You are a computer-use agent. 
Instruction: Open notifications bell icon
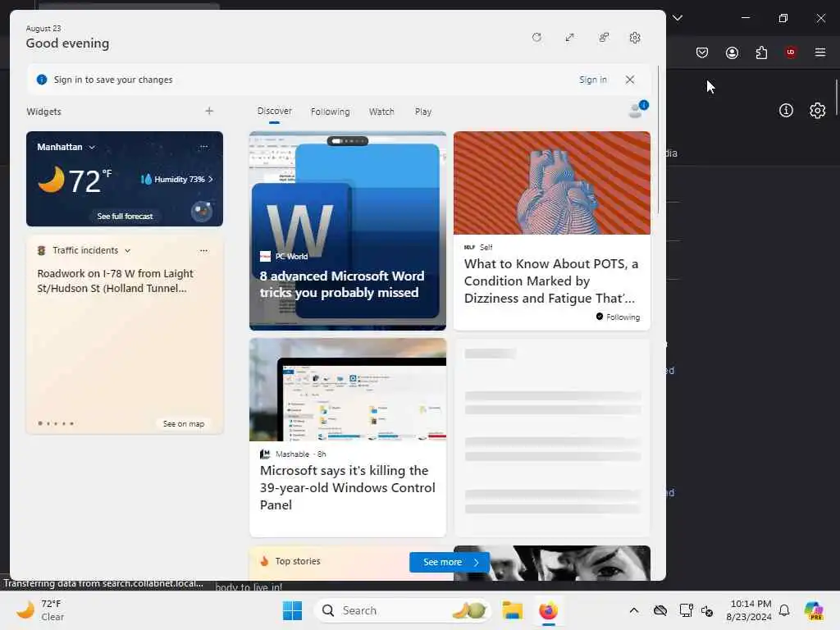coord(784,610)
